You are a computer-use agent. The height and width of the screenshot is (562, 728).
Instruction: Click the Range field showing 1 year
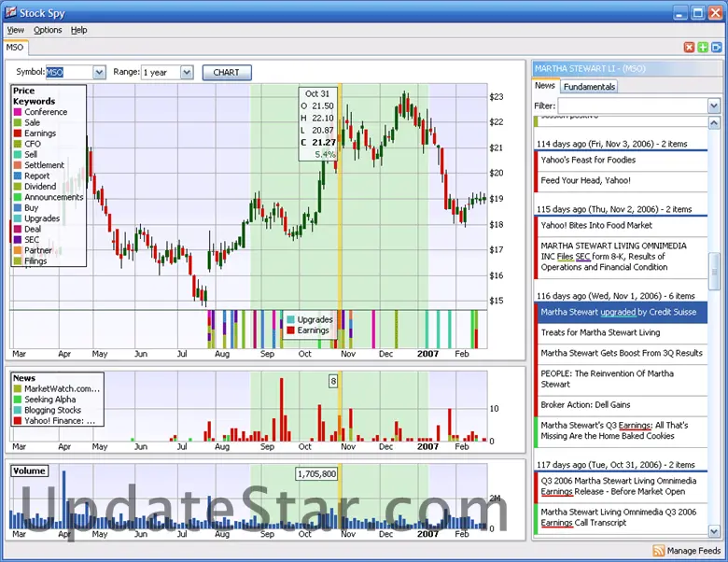[161, 73]
